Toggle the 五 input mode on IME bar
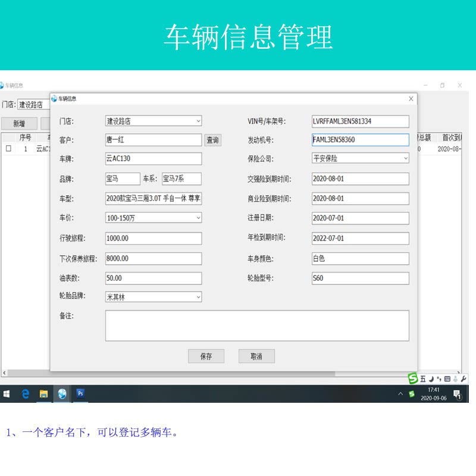This screenshot has width=476, height=476. (x=423, y=378)
